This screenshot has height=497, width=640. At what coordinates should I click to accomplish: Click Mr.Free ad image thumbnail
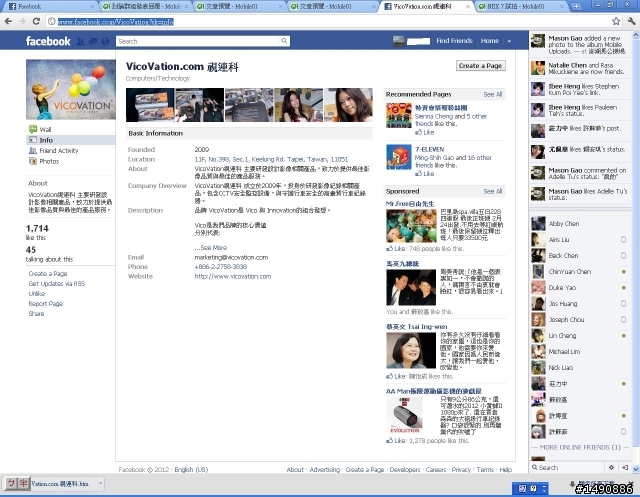(x=411, y=226)
